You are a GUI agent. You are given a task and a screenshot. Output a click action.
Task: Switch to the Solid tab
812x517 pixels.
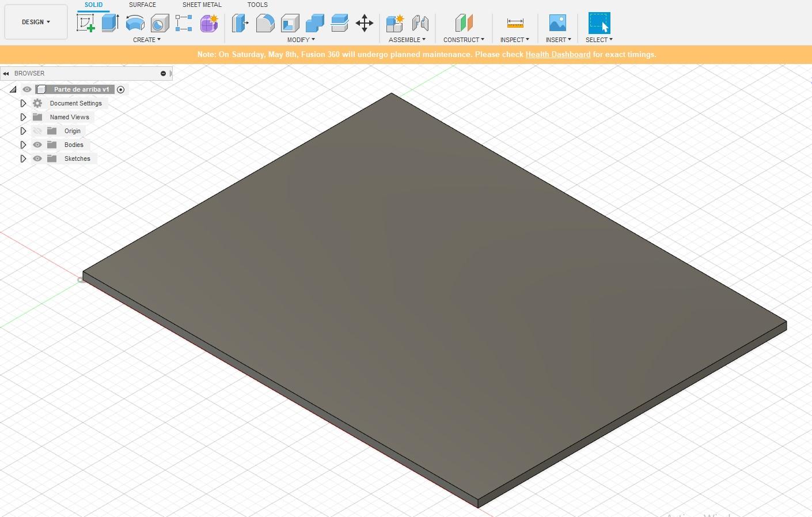[x=94, y=5]
